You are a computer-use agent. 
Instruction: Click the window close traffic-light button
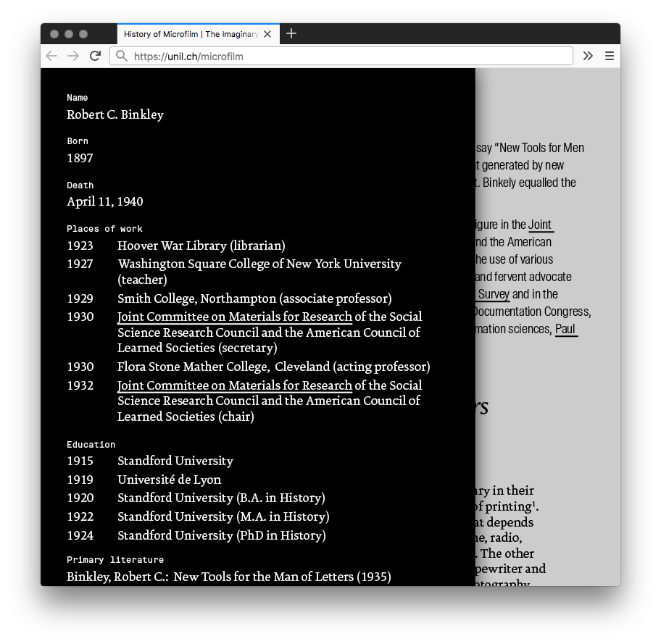[54, 34]
